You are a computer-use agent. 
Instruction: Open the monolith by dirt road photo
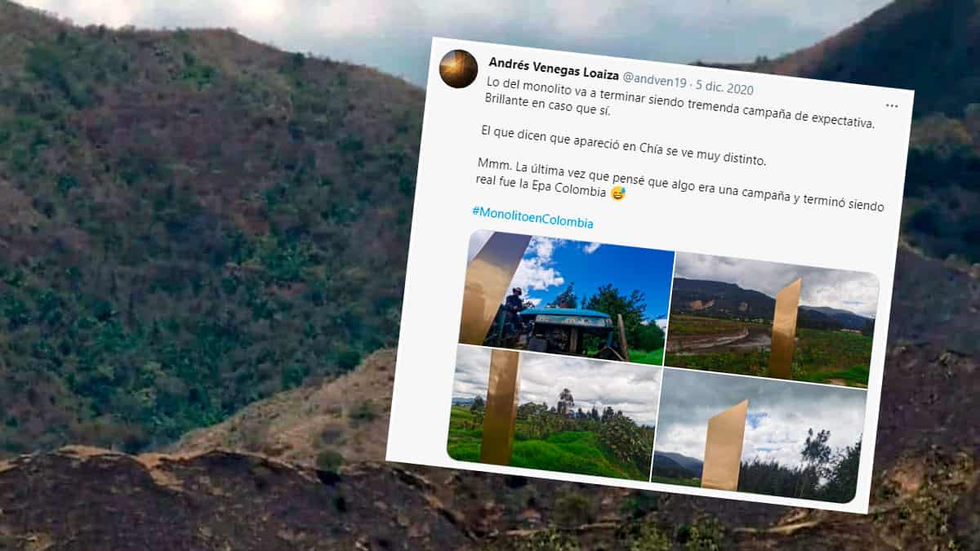(772, 321)
